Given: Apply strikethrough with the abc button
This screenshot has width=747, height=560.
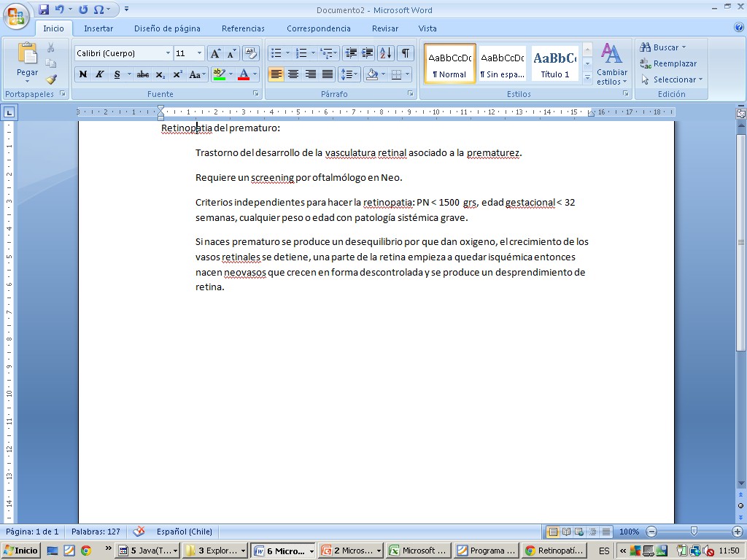Looking at the screenshot, I should coord(143,74).
